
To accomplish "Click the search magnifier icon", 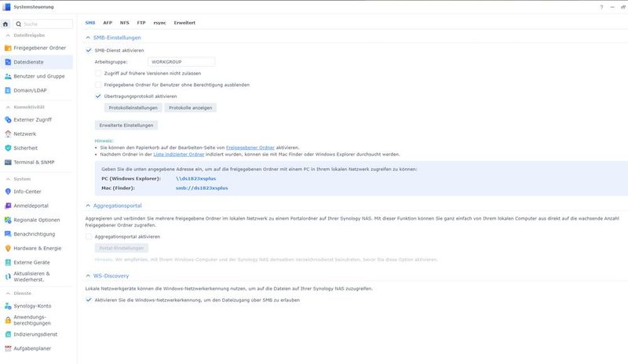I will [18, 24].
